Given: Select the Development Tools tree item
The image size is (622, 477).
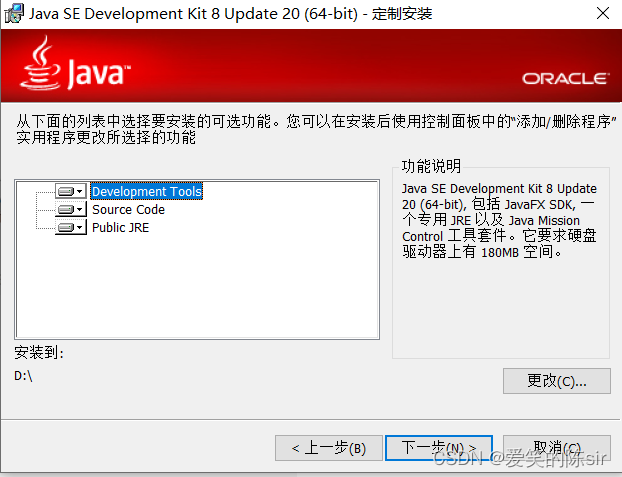Looking at the screenshot, I should 147,192.
